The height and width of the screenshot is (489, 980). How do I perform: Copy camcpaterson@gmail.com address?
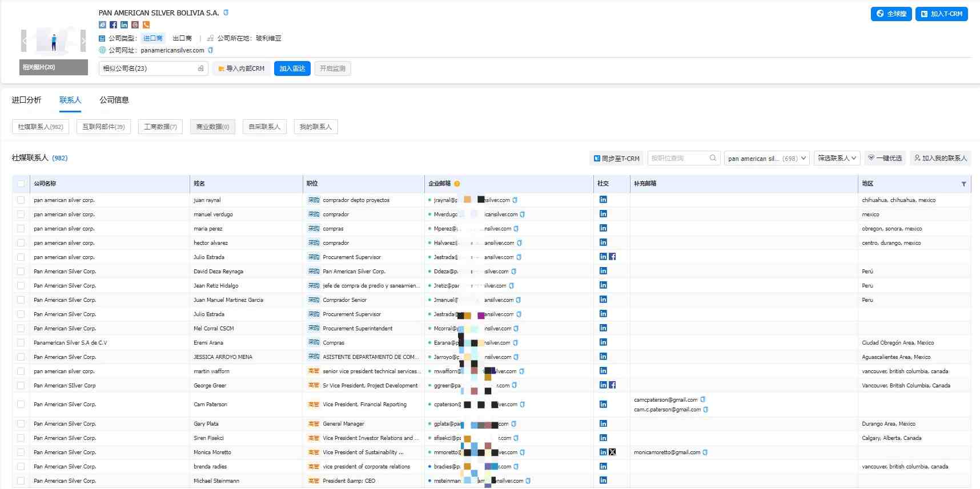coord(703,399)
